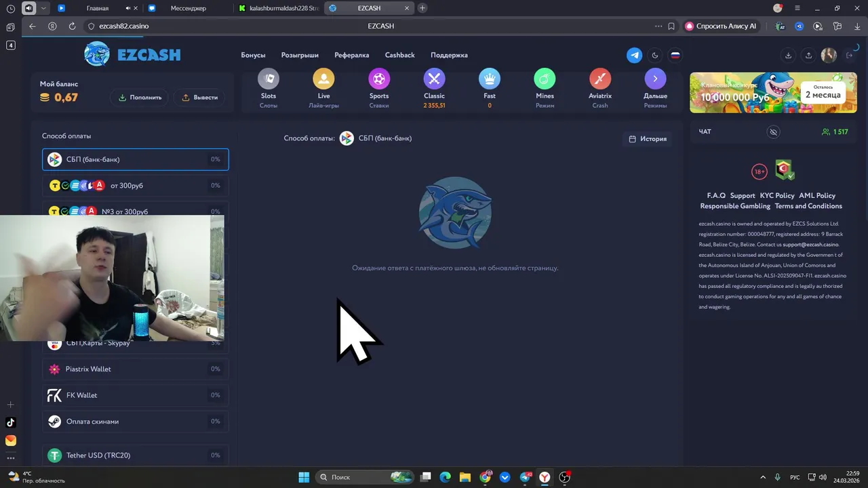
Task: Select 'Piastrix Wallet' payment method
Action: (x=136, y=369)
